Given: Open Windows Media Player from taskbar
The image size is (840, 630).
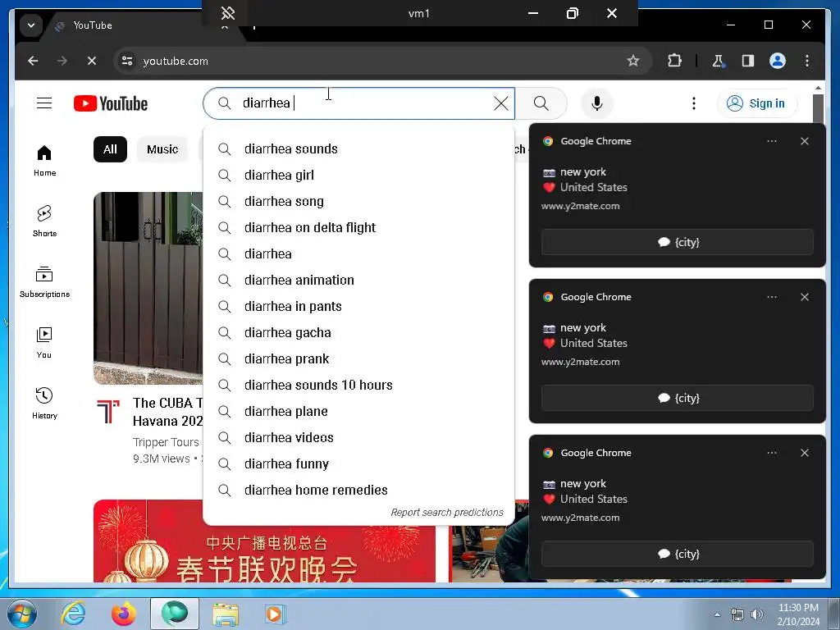Looking at the screenshot, I should point(276,614).
